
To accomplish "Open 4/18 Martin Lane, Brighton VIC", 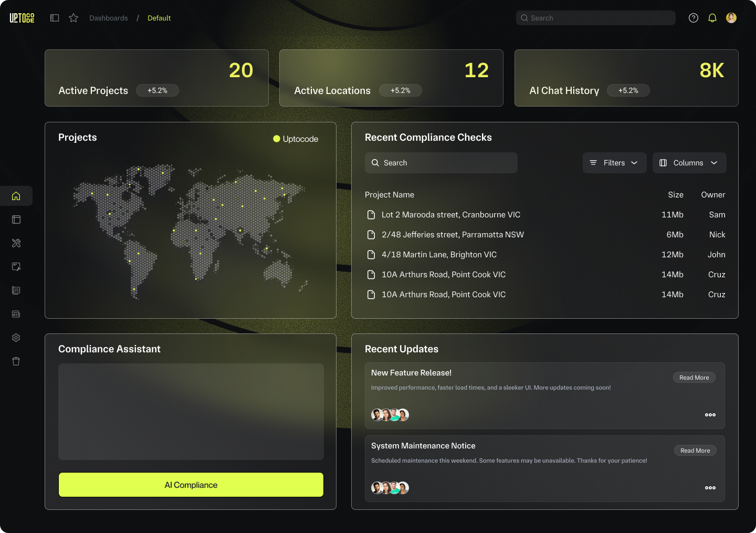I will pyautogui.click(x=439, y=255).
